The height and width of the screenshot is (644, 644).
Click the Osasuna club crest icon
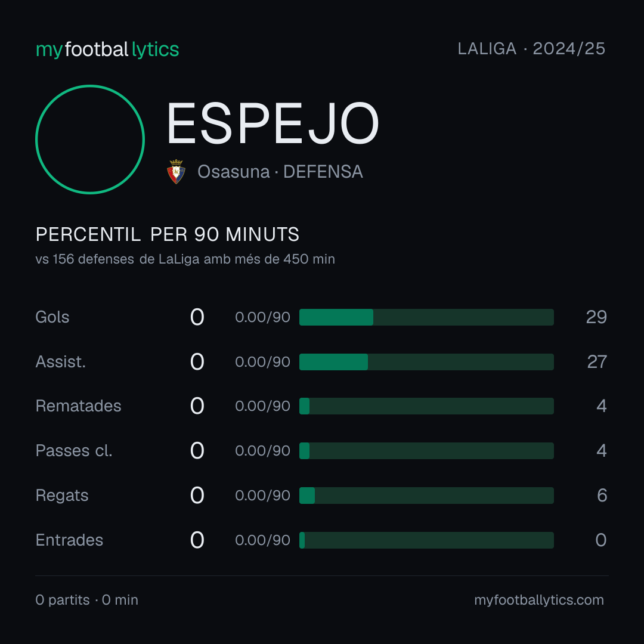pos(176,172)
